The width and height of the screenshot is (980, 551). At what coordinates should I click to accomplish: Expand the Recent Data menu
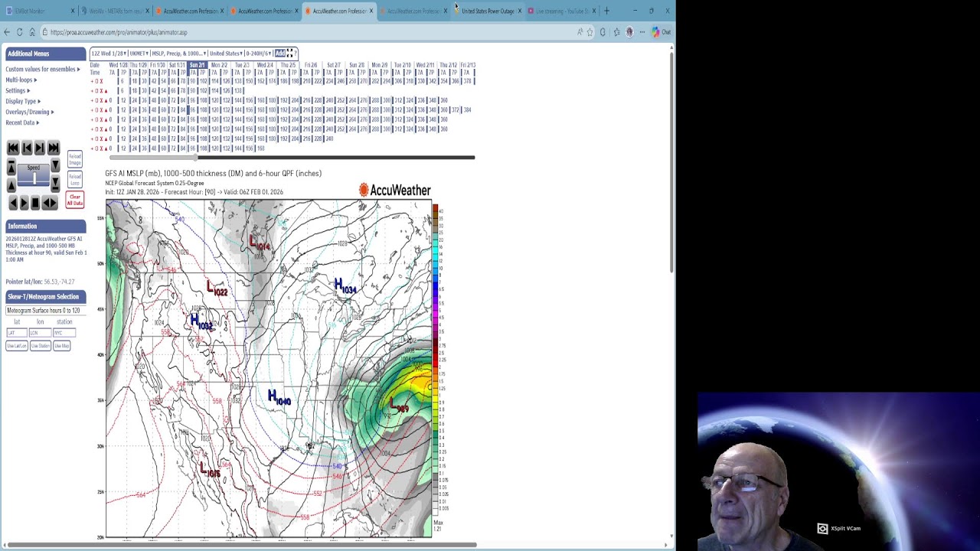[x=22, y=122]
